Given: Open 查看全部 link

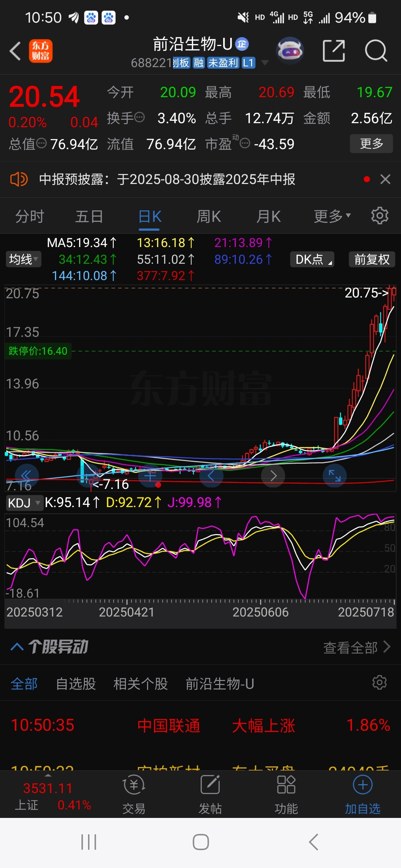Looking at the screenshot, I should (x=357, y=647).
